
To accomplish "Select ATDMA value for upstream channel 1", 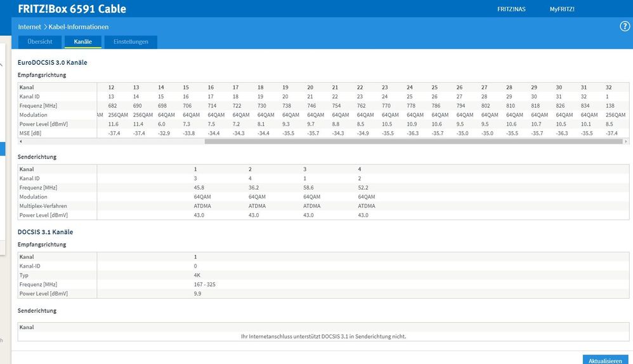I will click(x=202, y=206).
